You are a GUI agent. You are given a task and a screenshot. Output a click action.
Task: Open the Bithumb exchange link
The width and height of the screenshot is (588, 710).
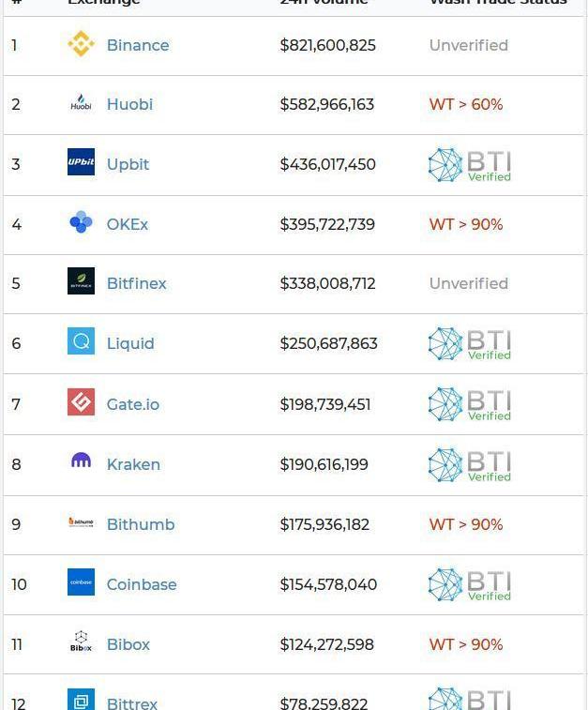pyautogui.click(x=141, y=524)
